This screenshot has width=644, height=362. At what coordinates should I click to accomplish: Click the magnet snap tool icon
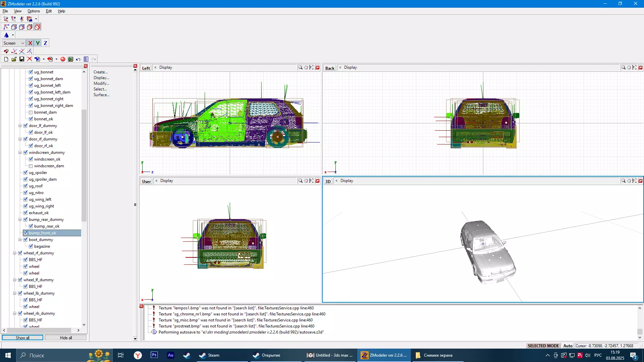coord(6,51)
